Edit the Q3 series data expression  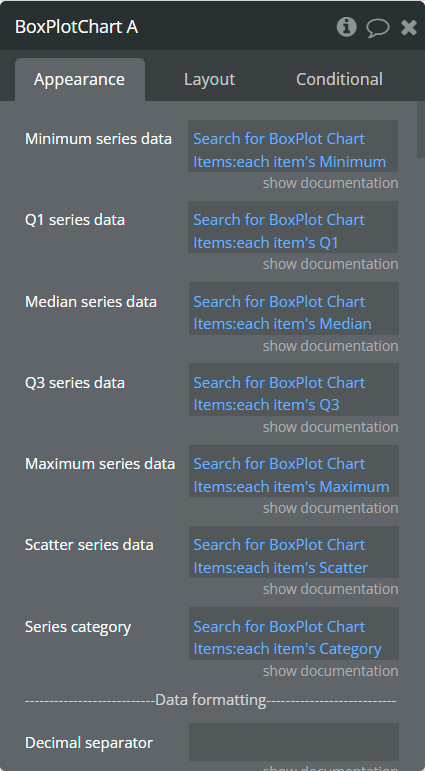(x=294, y=389)
